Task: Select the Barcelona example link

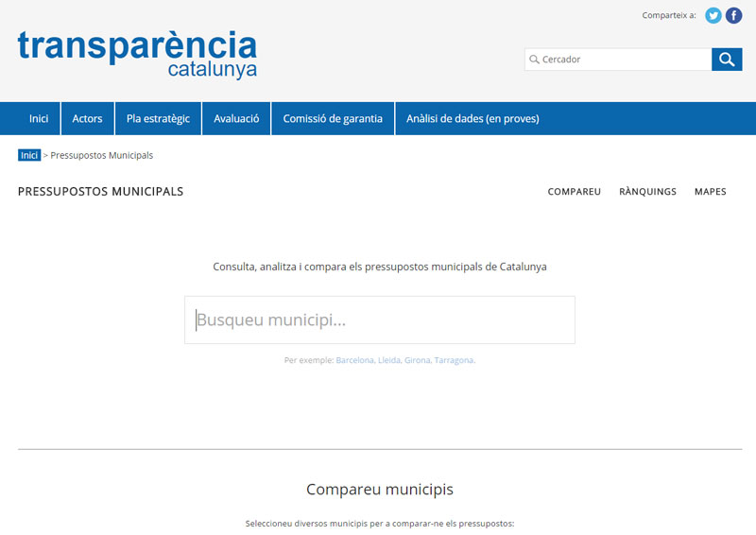Action: coord(354,360)
